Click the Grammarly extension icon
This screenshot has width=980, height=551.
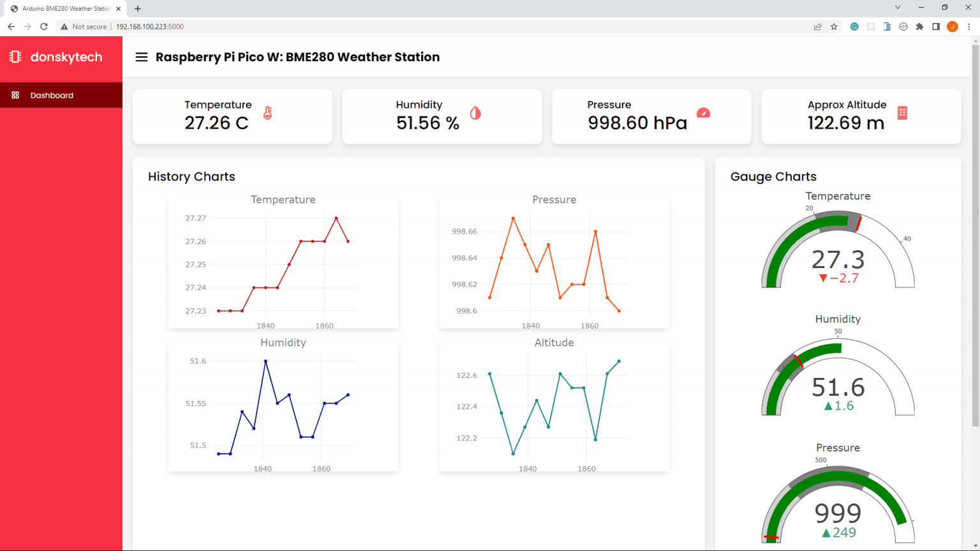(854, 26)
